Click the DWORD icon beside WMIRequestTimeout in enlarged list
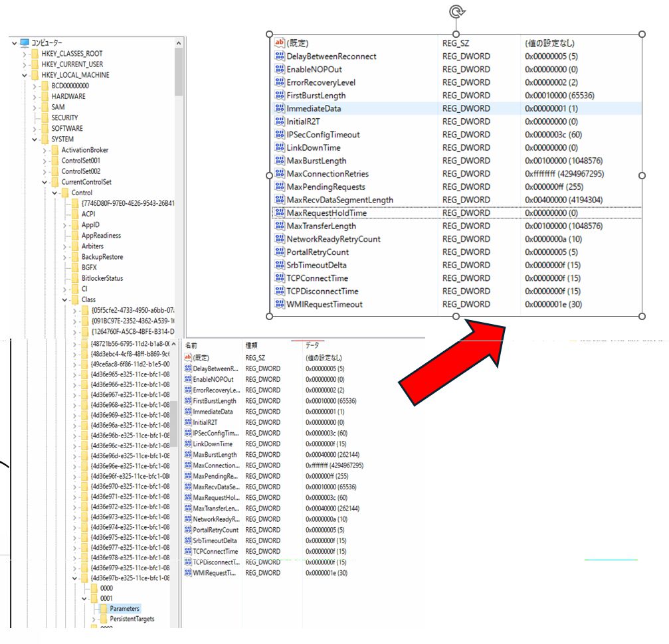669x644 pixels. (279, 304)
